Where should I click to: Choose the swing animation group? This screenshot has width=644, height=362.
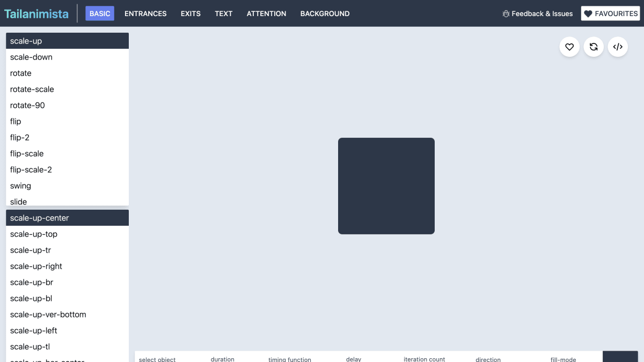[67, 186]
